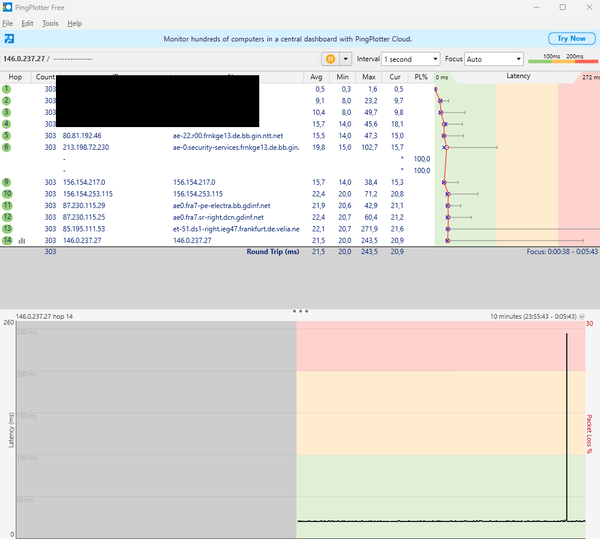The image size is (600, 539).
Task: Select IP 80.81.192.46 in hop 5
Action: (82, 136)
